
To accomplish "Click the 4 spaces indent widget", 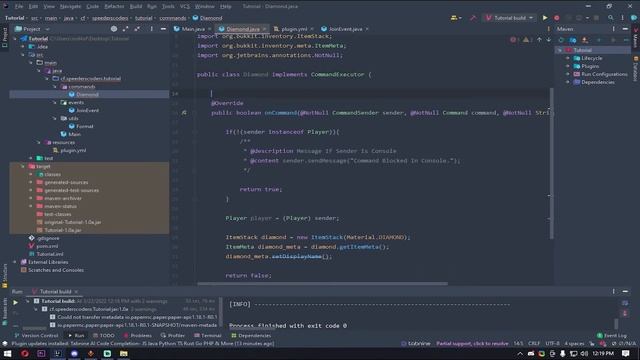I will pos(574,344).
